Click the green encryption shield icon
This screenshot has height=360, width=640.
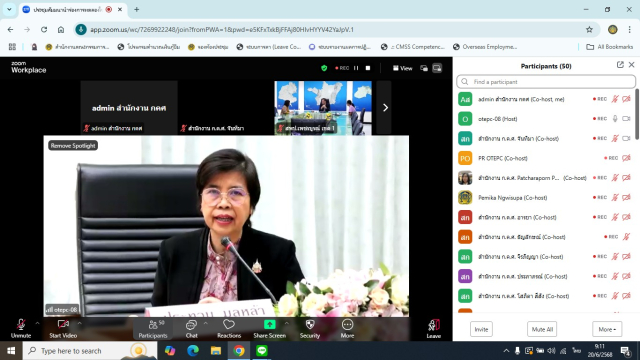pos(324,68)
